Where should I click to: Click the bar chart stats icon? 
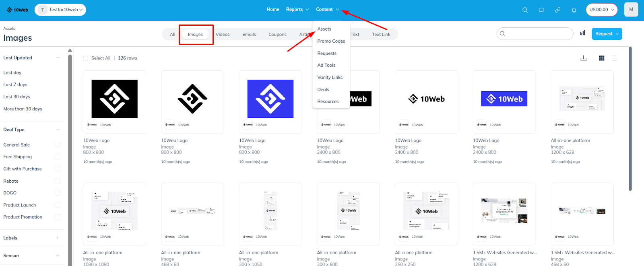(x=582, y=33)
